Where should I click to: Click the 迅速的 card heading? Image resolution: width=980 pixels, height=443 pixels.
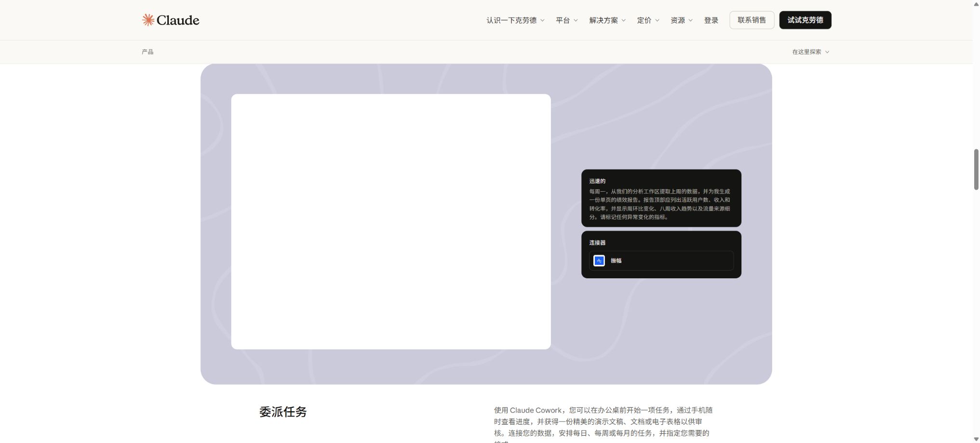click(x=597, y=181)
